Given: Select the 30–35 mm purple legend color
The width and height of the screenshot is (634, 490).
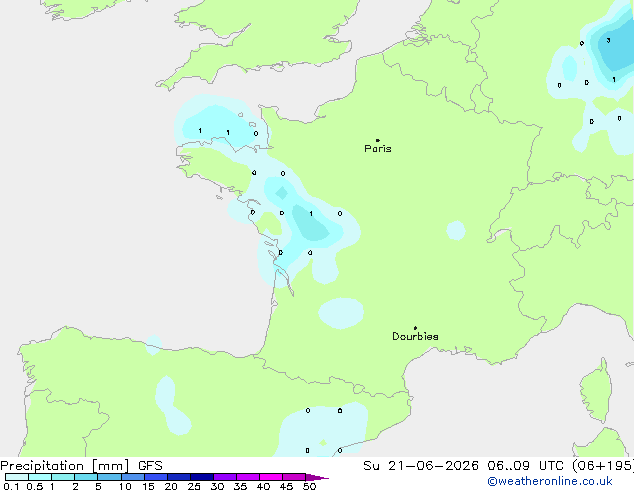Looking at the screenshot, I should (225, 477).
